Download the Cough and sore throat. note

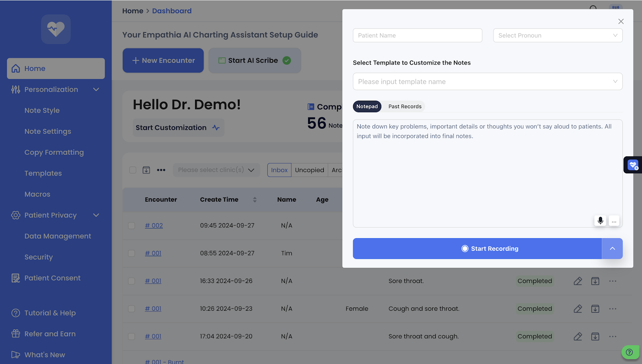point(595,309)
